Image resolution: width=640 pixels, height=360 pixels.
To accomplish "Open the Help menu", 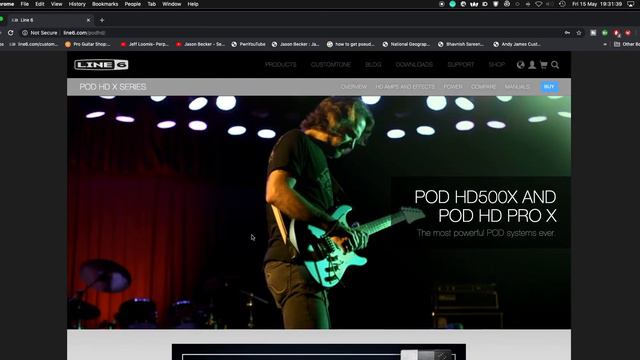I will 193,4.
